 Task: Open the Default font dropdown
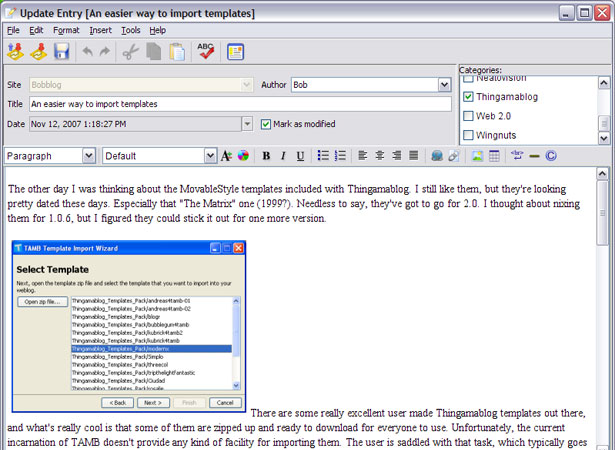point(210,156)
